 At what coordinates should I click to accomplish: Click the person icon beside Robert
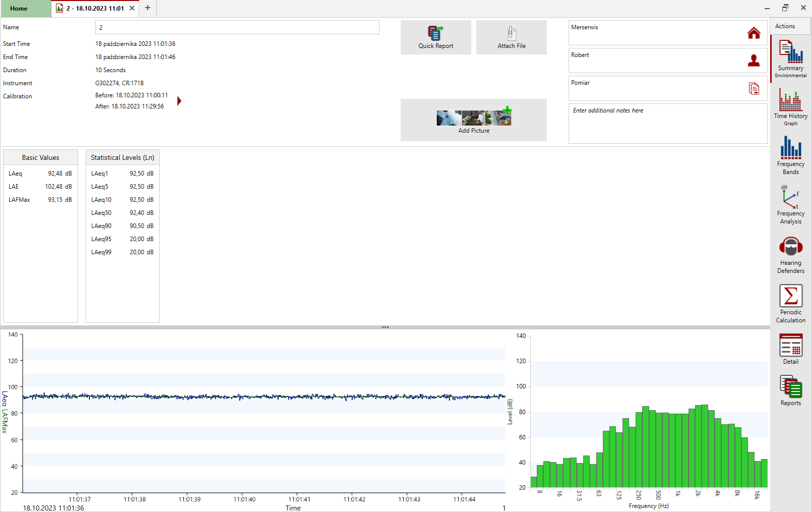pyautogui.click(x=754, y=61)
